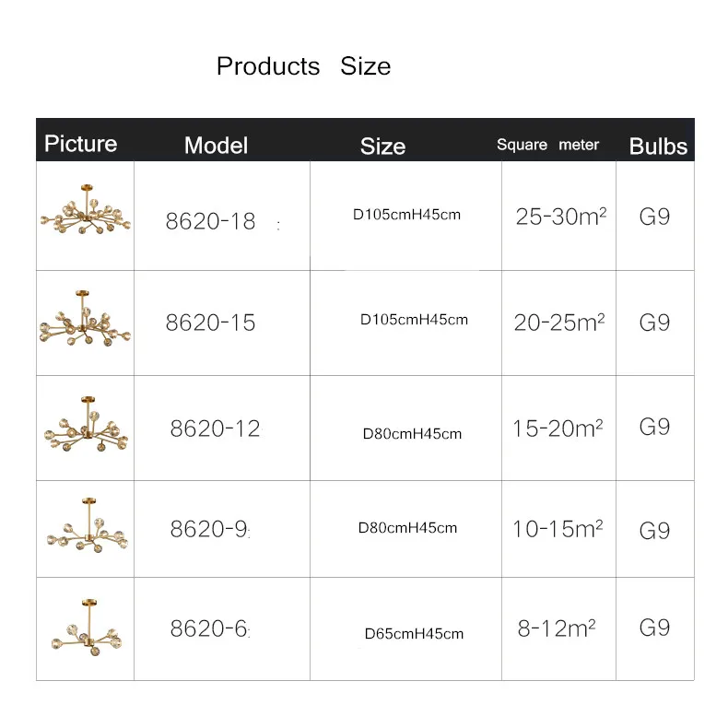Image resolution: width=728 pixels, height=728 pixels.
Task: Click model number 8620-12
Action: coord(215,429)
